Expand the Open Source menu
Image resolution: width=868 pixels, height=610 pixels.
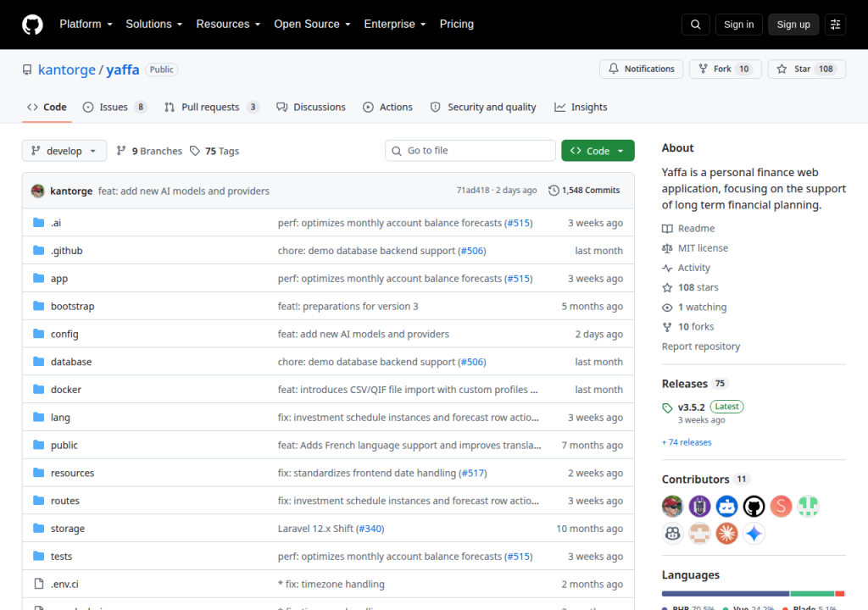pyautogui.click(x=312, y=25)
